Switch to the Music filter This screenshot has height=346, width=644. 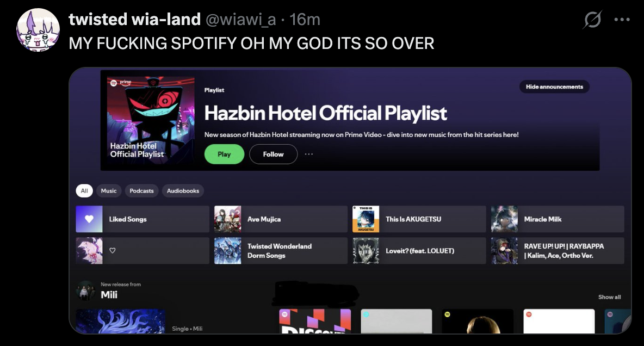click(109, 190)
